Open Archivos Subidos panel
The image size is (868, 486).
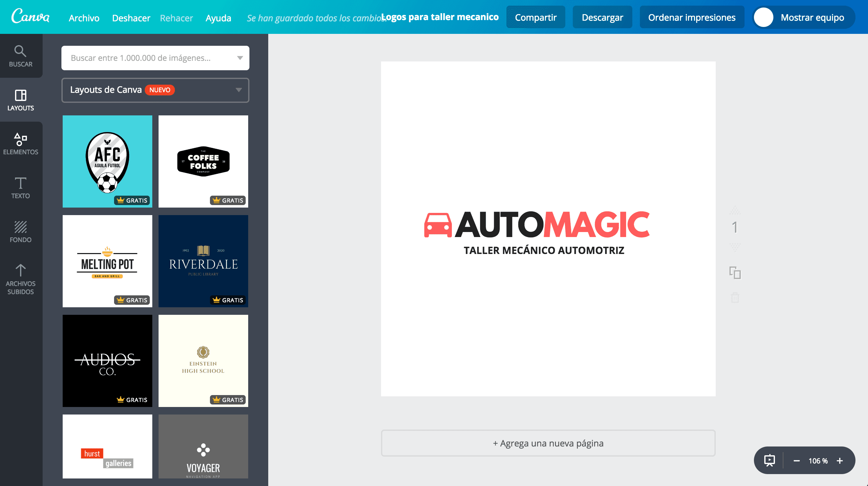click(21, 278)
